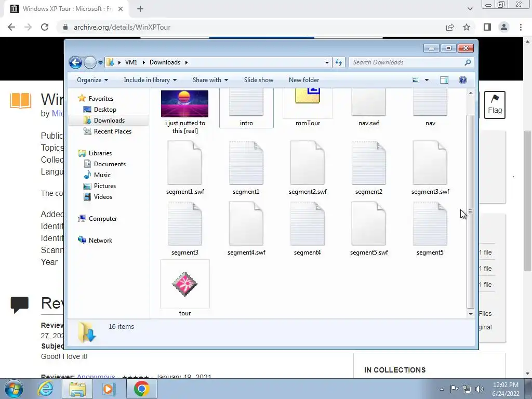Select segment5.swf file icon
The height and width of the screenshot is (399, 532).
369,223
